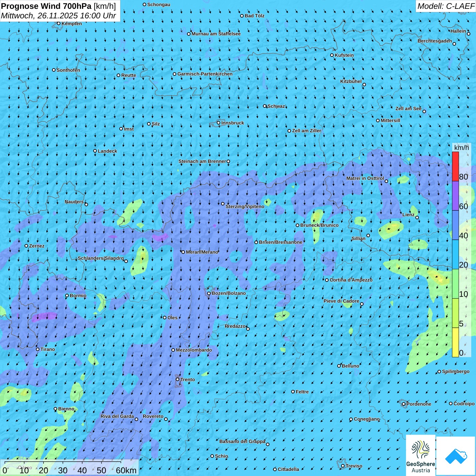Click the 'Treviso' label
This screenshot has width=476, height=476.
(354, 466)
